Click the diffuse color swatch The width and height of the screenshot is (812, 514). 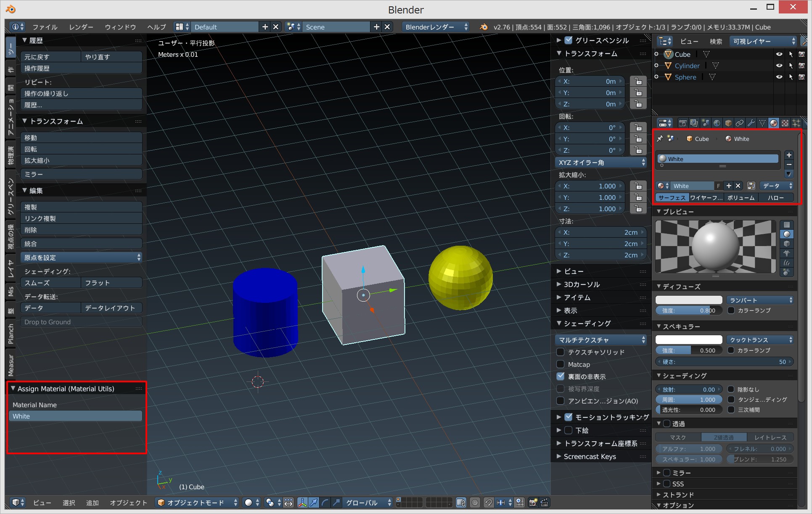click(x=689, y=300)
